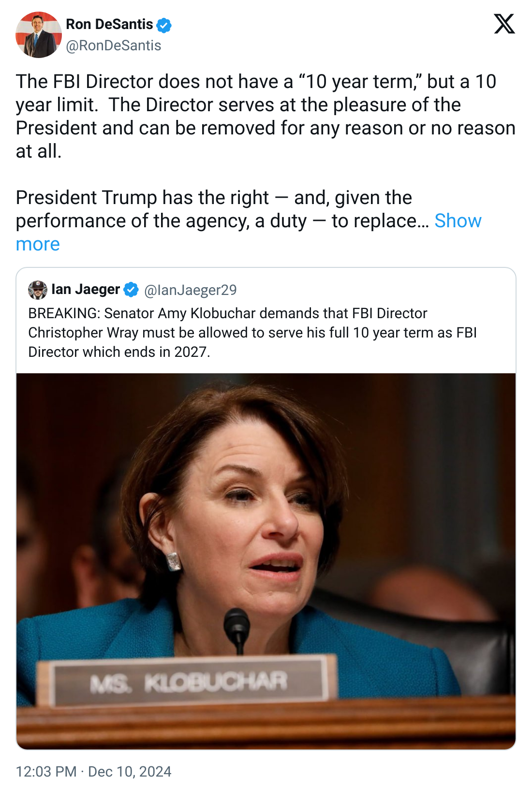Open the Ian Jaeger display name
Image resolution: width=532 pixels, height=793 pixels.
coord(86,289)
